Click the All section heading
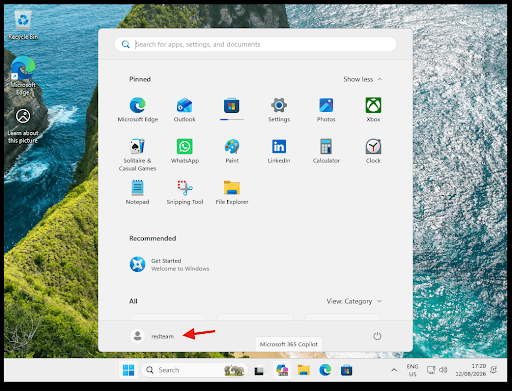 click(x=133, y=301)
